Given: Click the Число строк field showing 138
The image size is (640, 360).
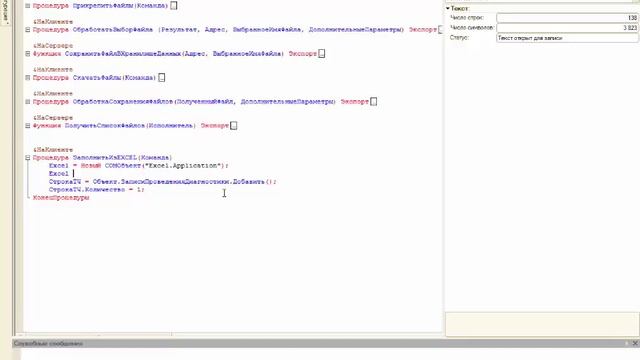Looking at the screenshot, I should coord(567,18).
